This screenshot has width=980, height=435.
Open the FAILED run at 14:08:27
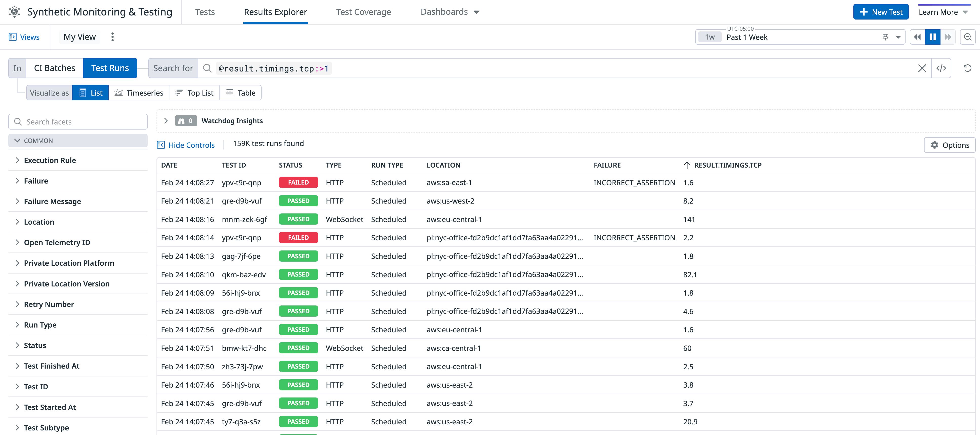pyautogui.click(x=566, y=183)
